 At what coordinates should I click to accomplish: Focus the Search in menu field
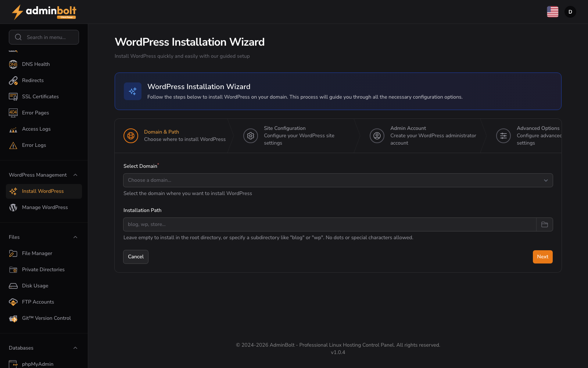(x=44, y=37)
